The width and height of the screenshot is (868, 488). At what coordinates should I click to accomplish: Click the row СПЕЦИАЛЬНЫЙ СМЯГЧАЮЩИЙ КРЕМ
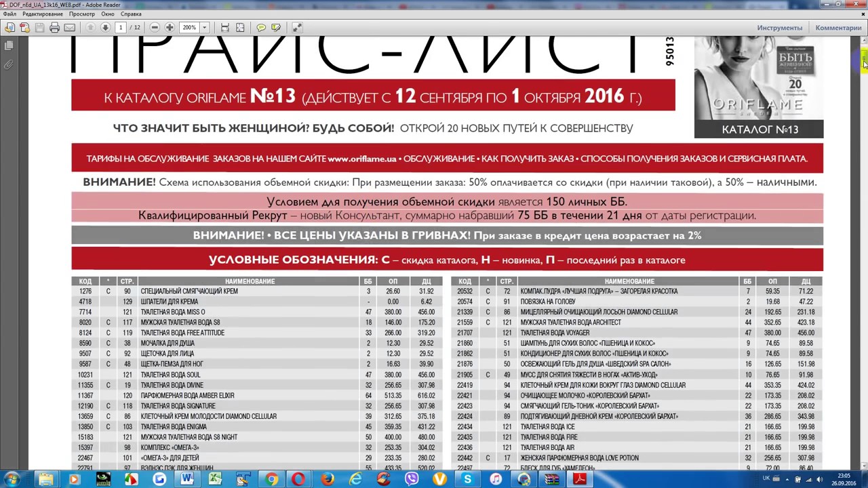(x=257, y=291)
